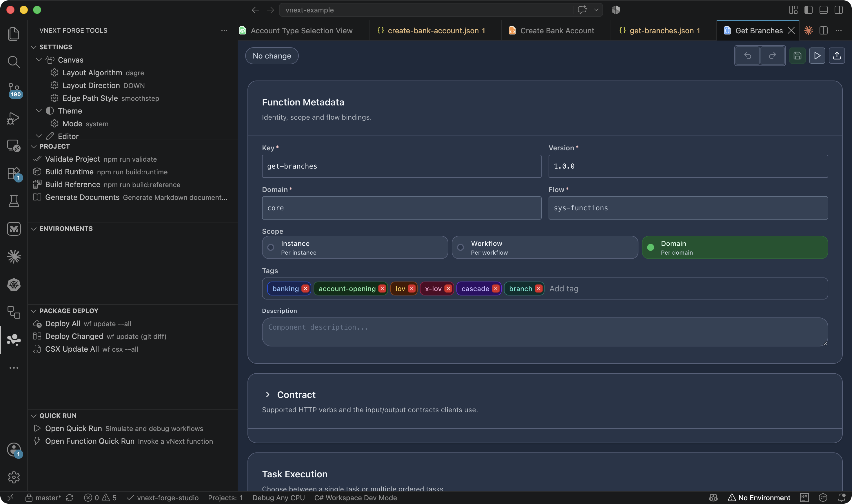Click the Description text area

545,332
